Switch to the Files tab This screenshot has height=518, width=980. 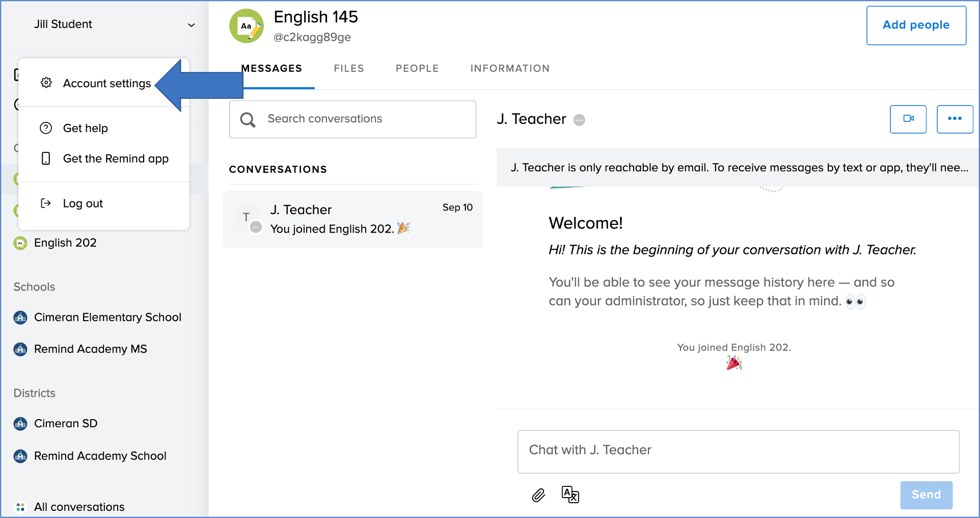[x=348, y=68]
